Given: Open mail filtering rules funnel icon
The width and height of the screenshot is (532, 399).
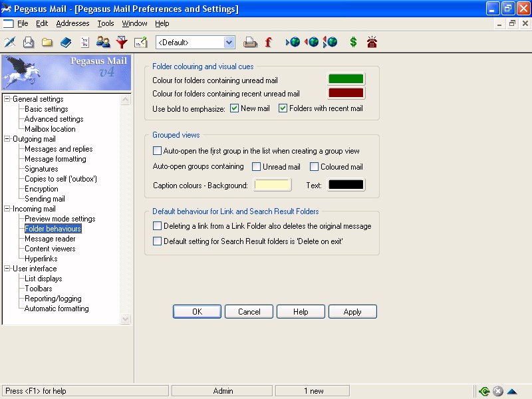Looking at the screenshot, I should tap(122, 42).
